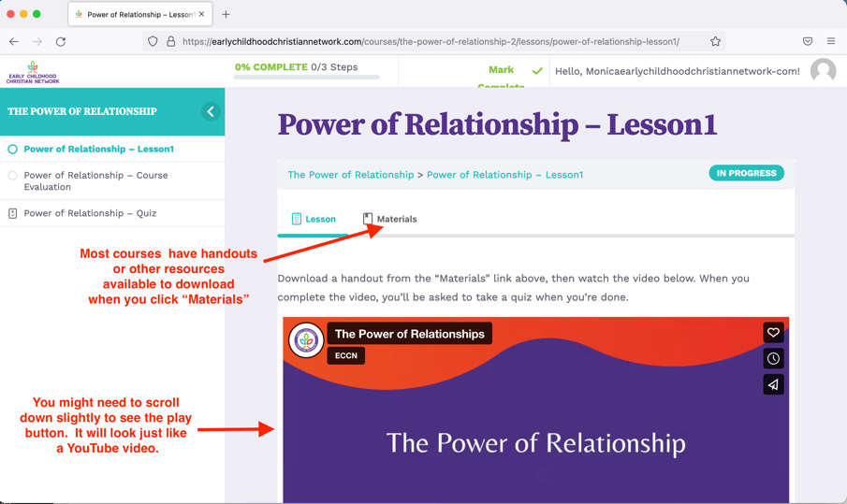Reload the page in browser
This screenshot has height=504, width=847.
point(61,41)
